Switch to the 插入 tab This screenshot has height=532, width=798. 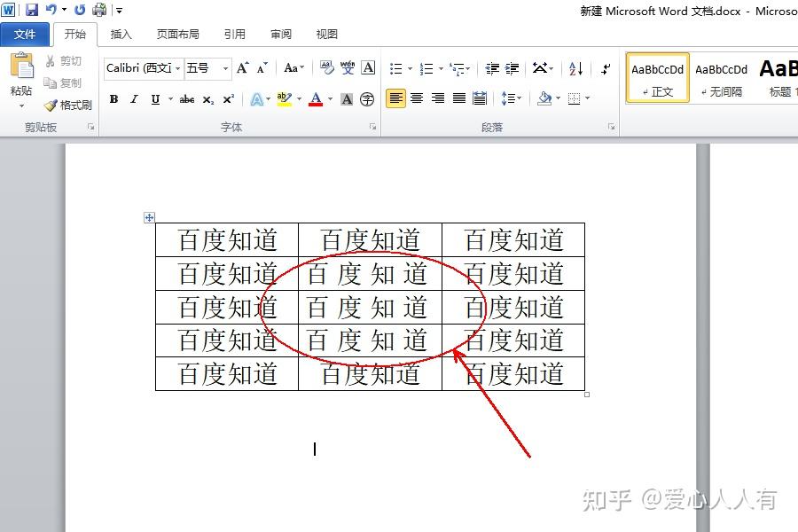coord(121,34)
